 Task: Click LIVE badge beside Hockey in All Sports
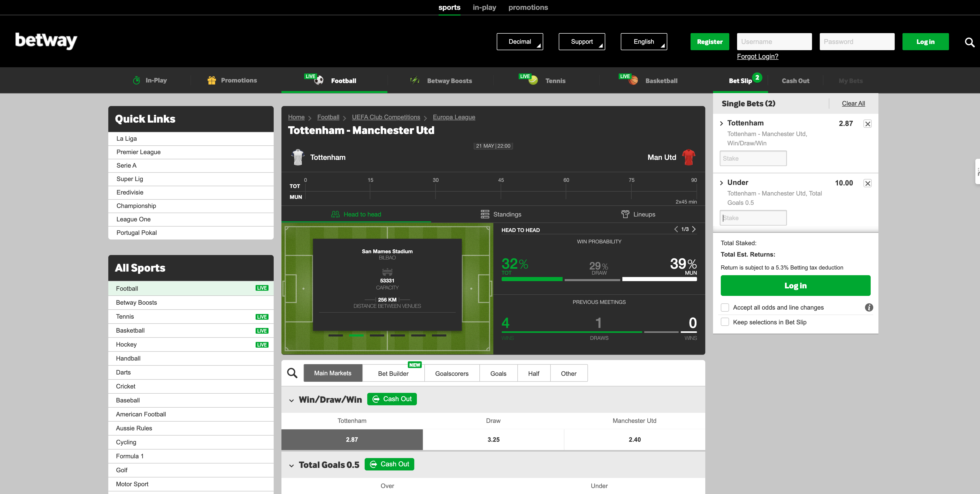coord(262,345)
